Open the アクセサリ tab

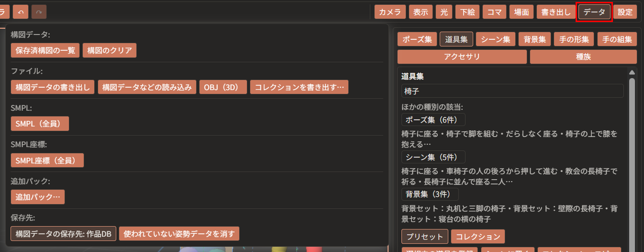coord(462,57)
